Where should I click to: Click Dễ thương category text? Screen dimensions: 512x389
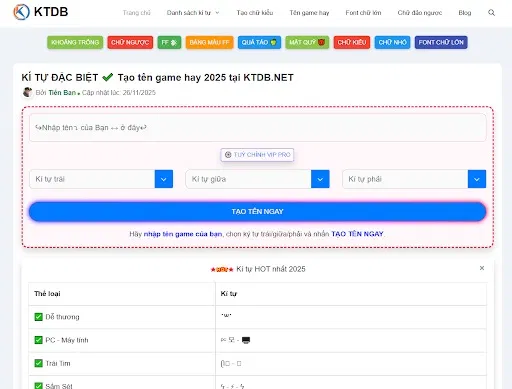[62, 317]
